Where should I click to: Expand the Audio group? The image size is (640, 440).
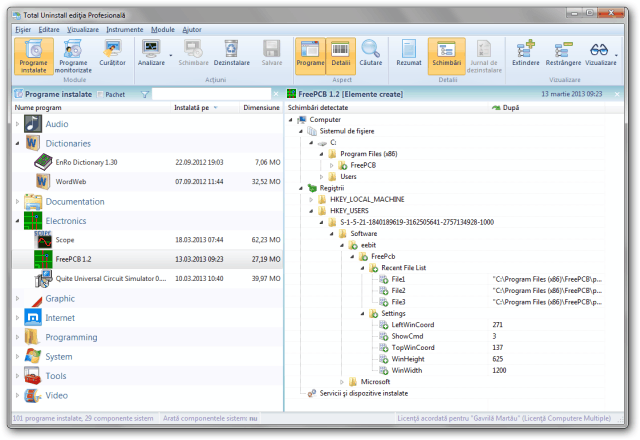[x=17, y=124]
